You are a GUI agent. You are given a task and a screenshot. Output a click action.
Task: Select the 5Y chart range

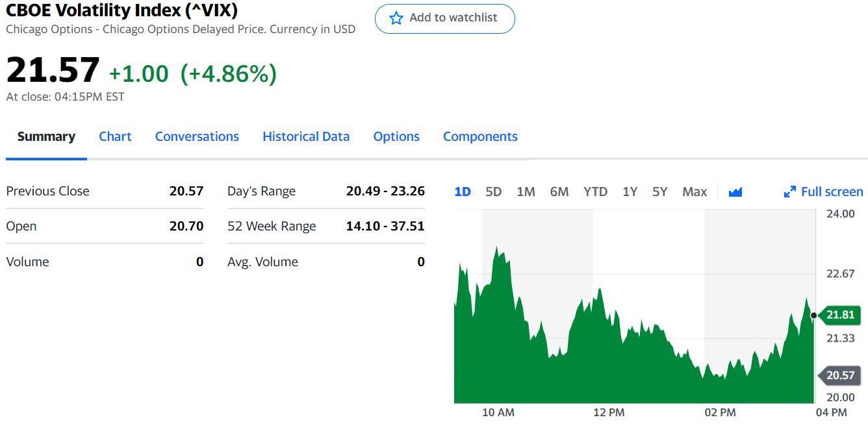660,192
